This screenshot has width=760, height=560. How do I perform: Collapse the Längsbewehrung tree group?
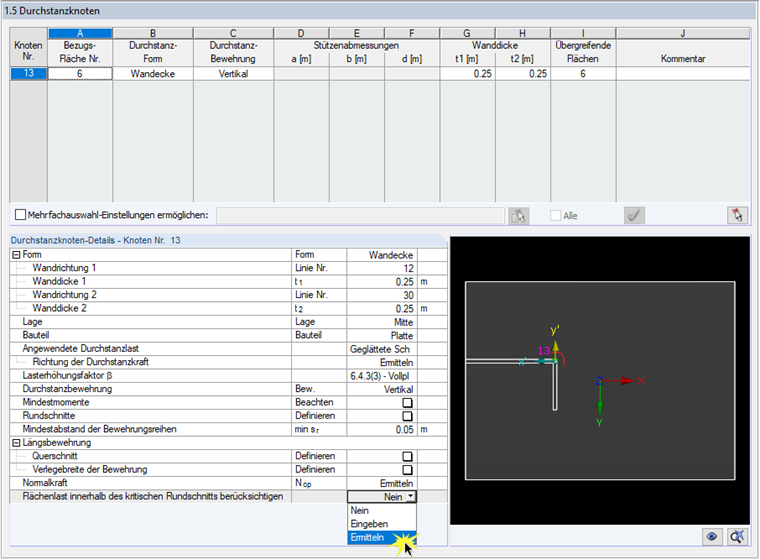point(16,443)
